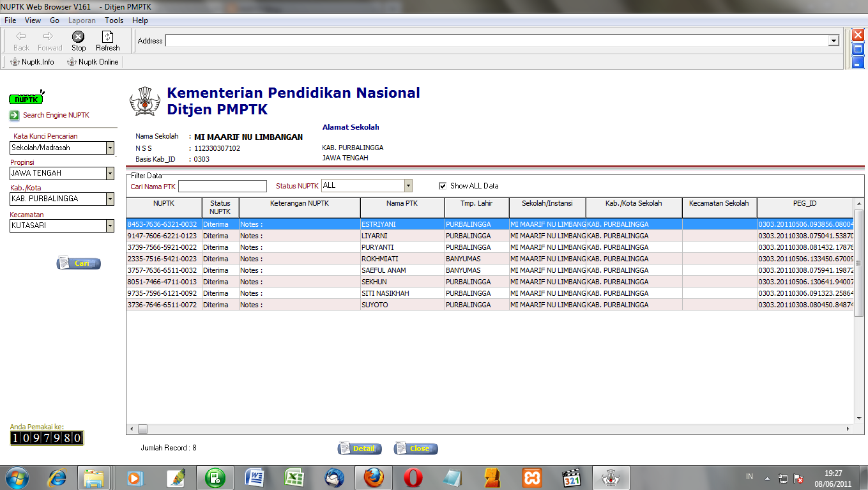Open XAMPP from taskbar
Screen dimensions: 868x490
[532, 477]
